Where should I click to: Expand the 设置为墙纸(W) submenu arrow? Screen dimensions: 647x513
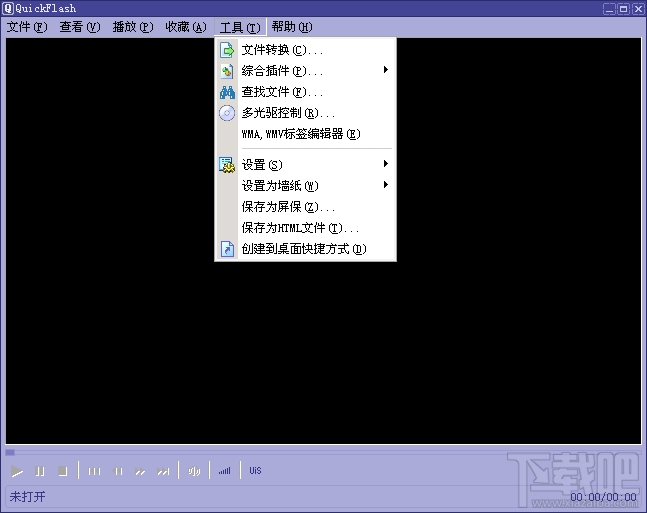point(385,184)
